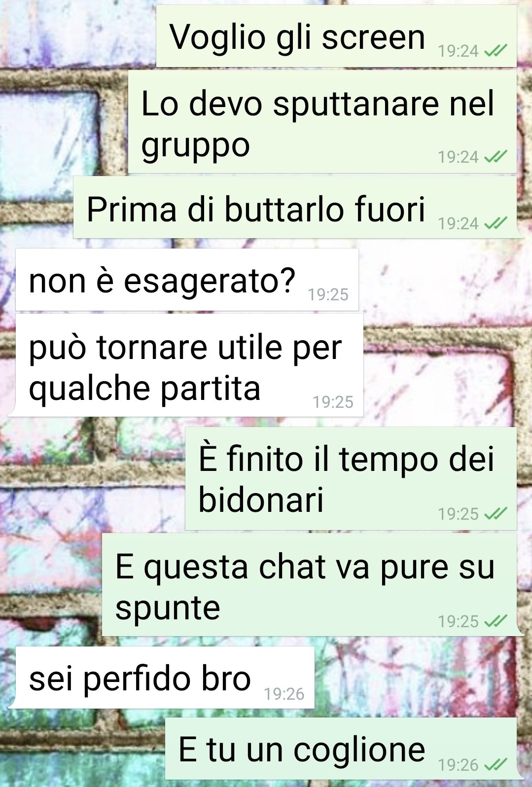The width and height of the screenshot is (532, 787).
Task: Tap the 19:25 timestamp on 'non è esagerato?'
Action: tap(328, 294)
